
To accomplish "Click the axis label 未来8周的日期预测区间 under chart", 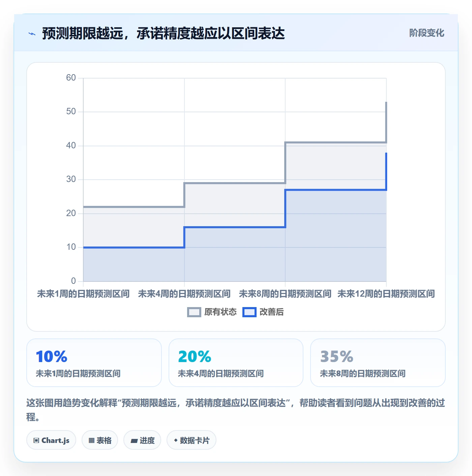I will click(x=285, y=294).
